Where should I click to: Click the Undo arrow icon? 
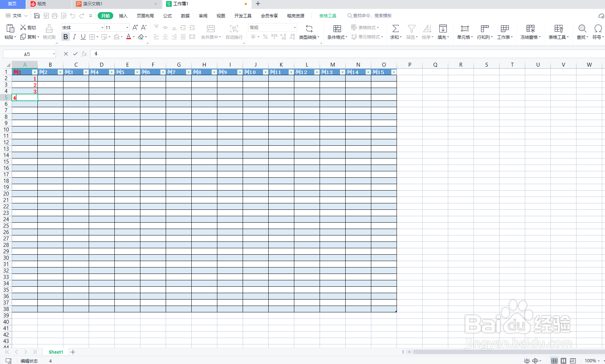point(73,16)
